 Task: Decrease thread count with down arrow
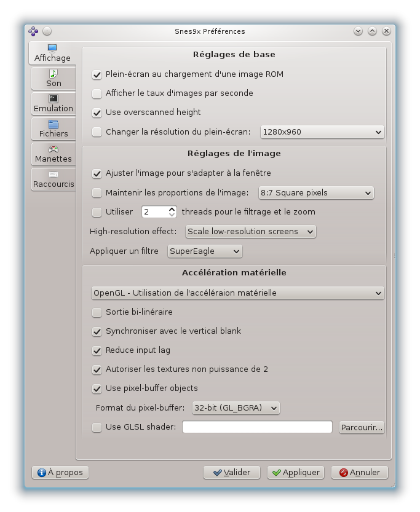click(172, 215)
